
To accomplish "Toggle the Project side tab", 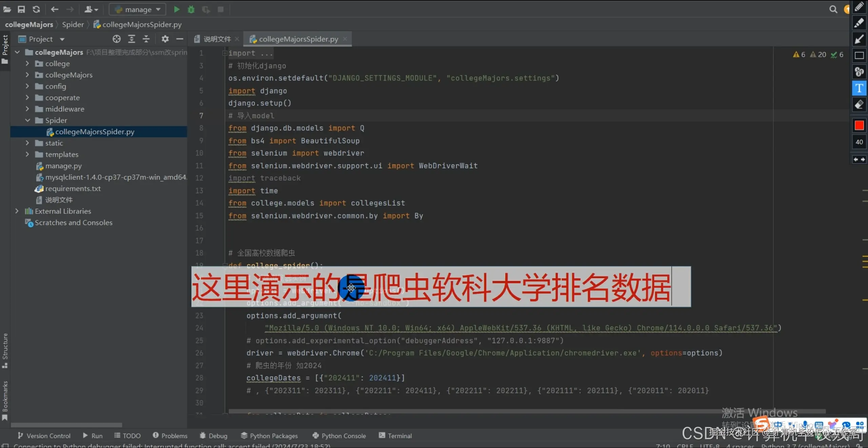I will point(5,50).
